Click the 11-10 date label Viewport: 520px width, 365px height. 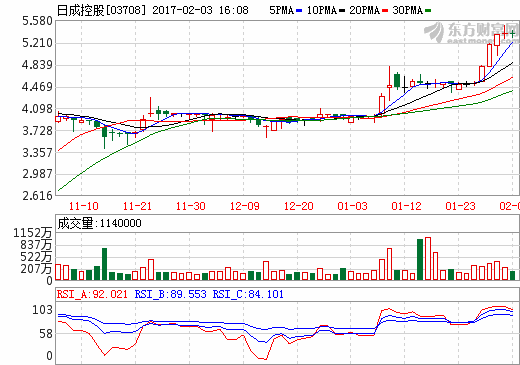(x=83, y=206)
